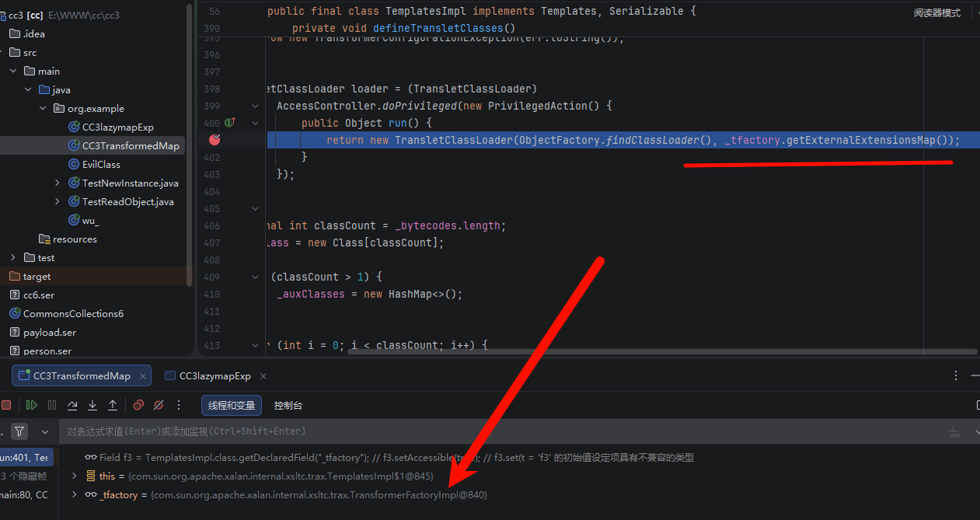Image resolution: width=980 pixels, height=520 pixels.
Task: Click the implements gutter icon at line 400
Action: pyautogui.click(x=230, y=123)
